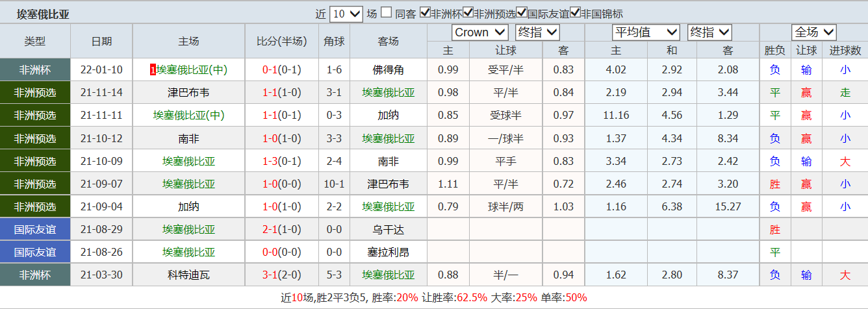
Task: Click the 大 goals result on 21-03-30
Action: (845, 275)
